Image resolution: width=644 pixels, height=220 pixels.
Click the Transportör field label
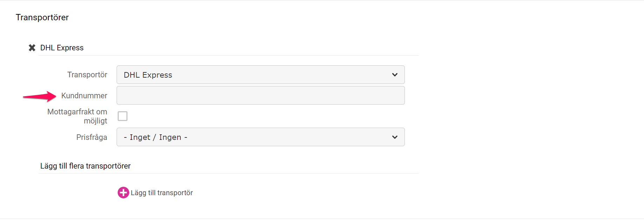point(87,75)
